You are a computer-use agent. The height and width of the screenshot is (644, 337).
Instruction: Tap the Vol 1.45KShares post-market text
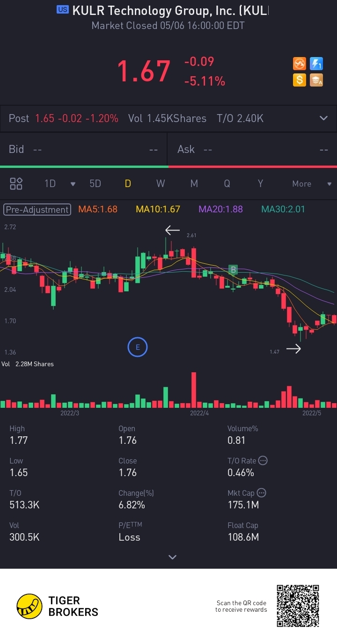[x=167, y=118]
